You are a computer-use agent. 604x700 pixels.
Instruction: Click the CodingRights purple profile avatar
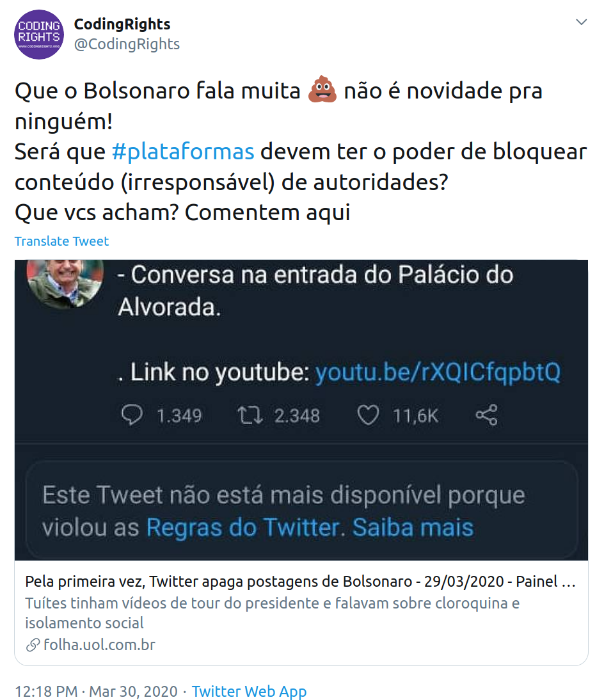[x=39, y=35]
